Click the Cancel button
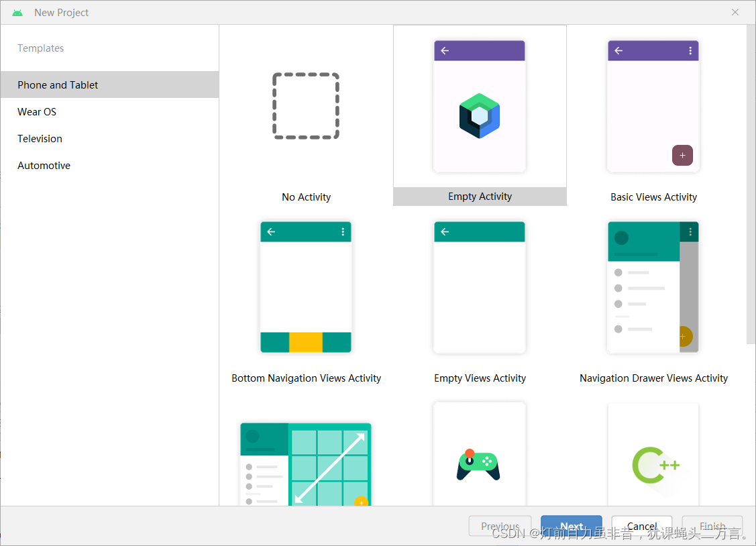The image size is (756, 546). pos(642,527)
